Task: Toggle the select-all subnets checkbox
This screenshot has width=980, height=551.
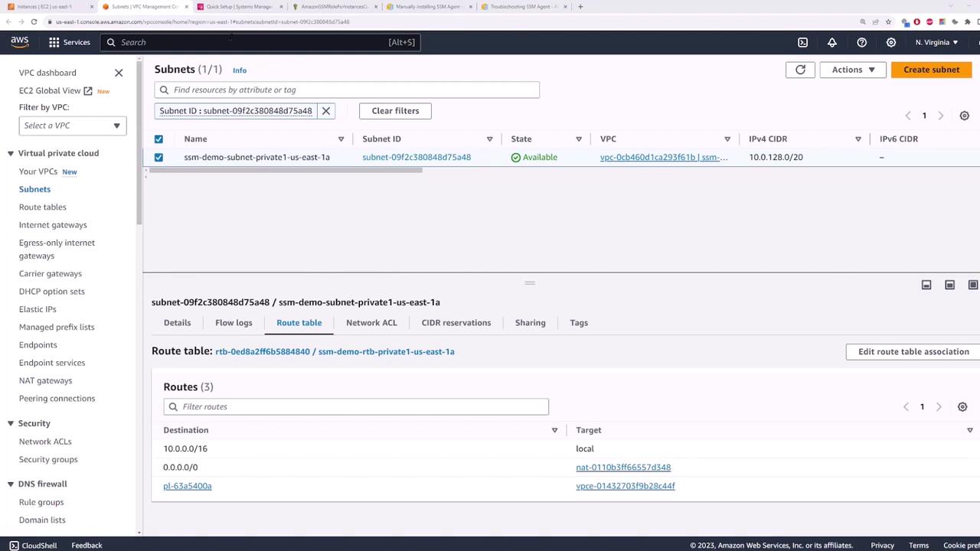Action: pyautogui.click(x=158, y=139)
